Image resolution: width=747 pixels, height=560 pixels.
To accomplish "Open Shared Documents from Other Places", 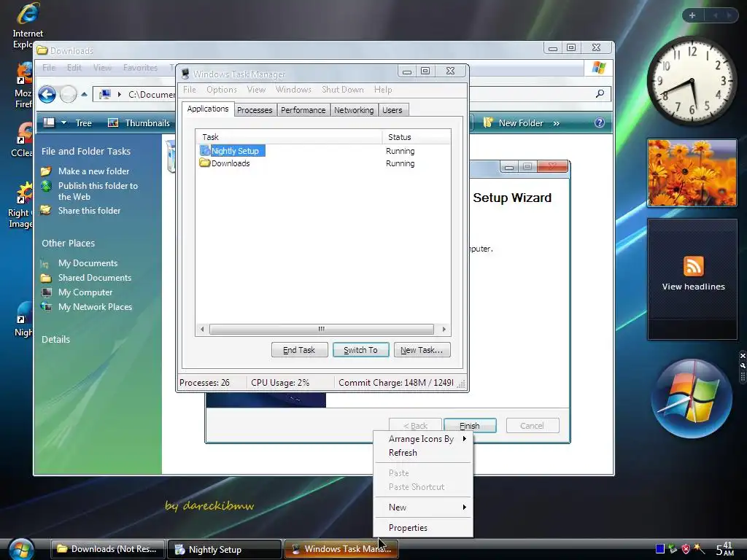I will (x=95, y=278).
